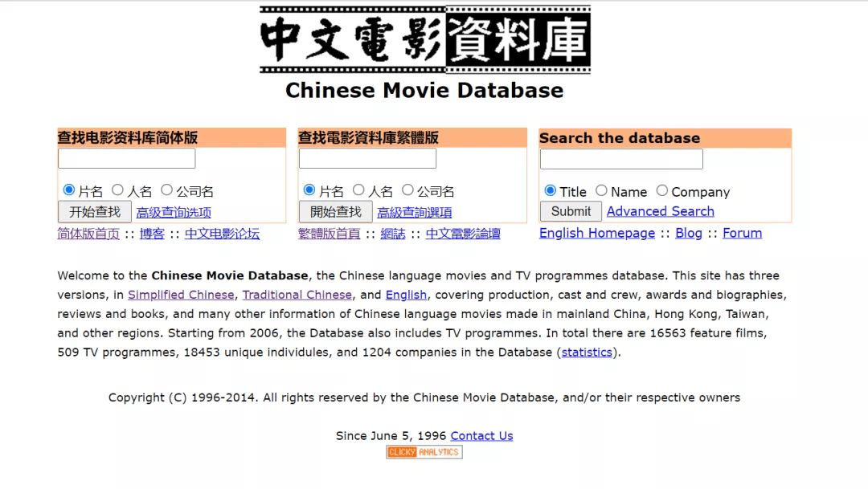The height and width of the screenshot is (489, 868).
Task: Select 公司名 radio in simplified Chinese search
Action: pyautogui.click(x=166, y=190)
